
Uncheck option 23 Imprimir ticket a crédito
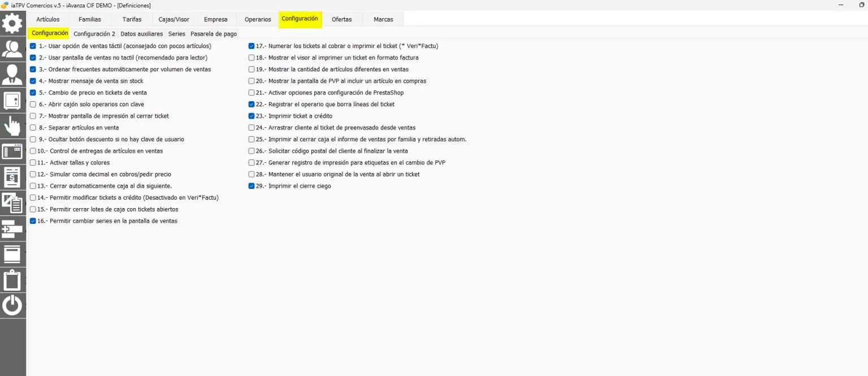251,116
